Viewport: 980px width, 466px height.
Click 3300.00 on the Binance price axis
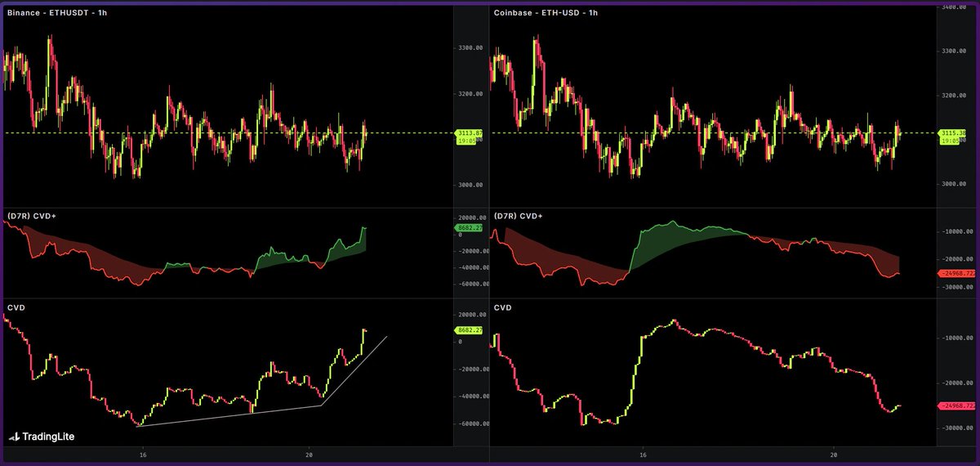pos(472,48)
